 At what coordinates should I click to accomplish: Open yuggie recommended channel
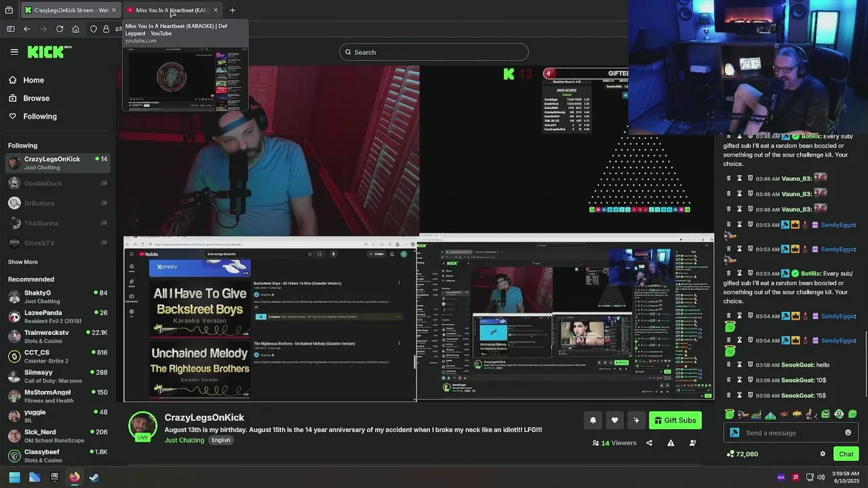[58, 416]
